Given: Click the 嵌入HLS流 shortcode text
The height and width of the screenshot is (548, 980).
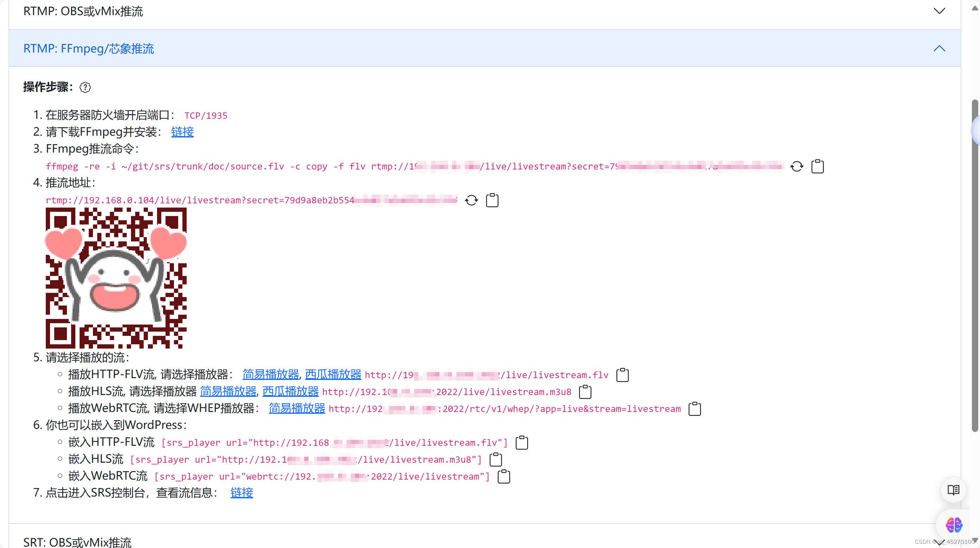Looking at the screenshot, I should pyautogui.click(x=306, y=460).
